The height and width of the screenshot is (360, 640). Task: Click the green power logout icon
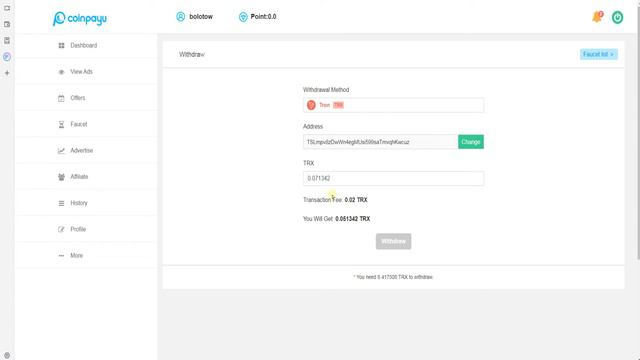tap(617, 17)
